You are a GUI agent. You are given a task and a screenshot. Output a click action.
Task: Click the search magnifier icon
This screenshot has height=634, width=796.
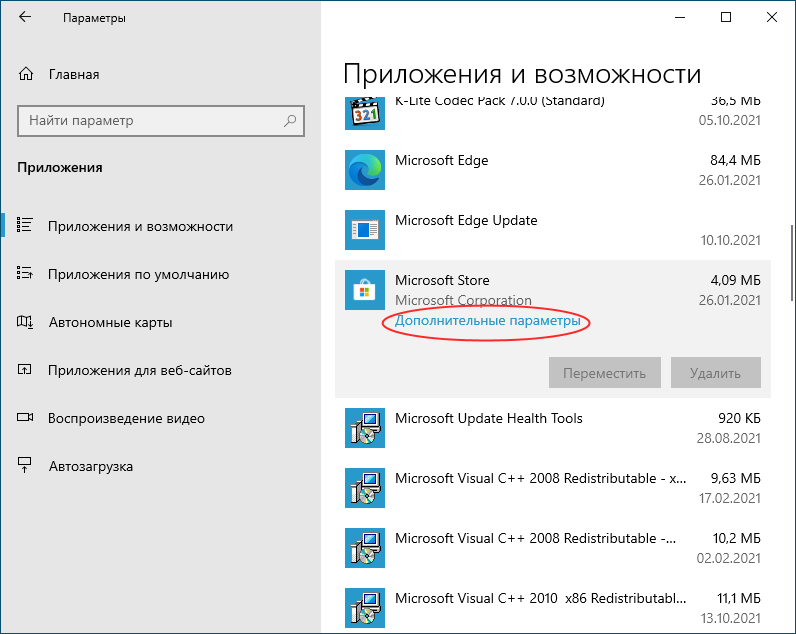click(x=290, y=121)
